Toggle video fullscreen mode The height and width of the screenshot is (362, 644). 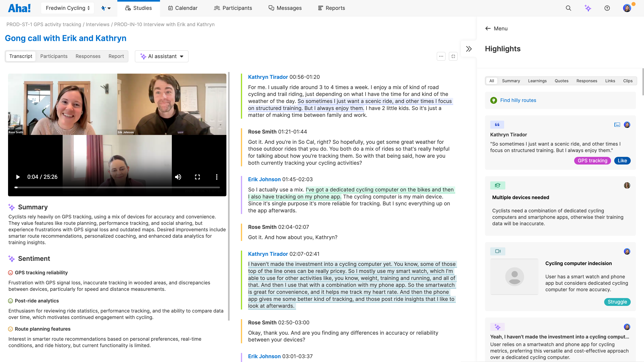pyautogui.click(x=197, y=177)
